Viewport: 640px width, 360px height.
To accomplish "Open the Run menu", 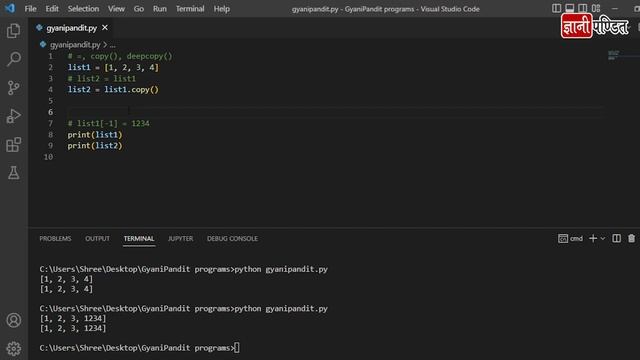I will 160,9.
